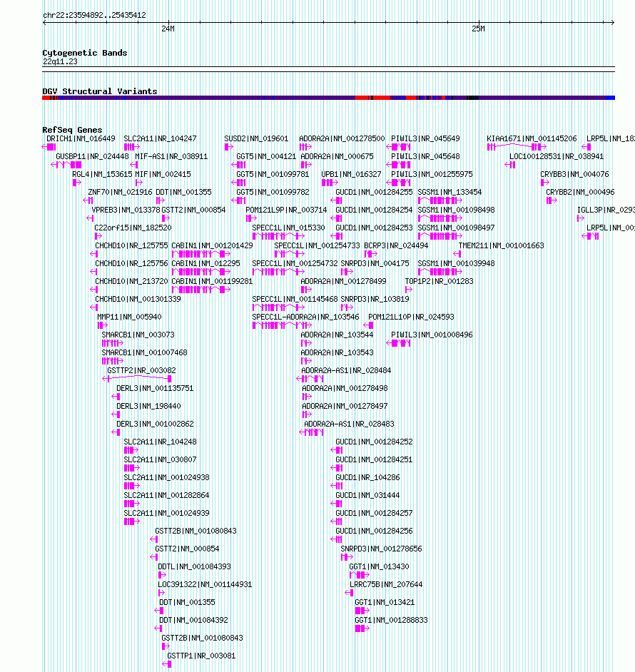This screenshot has width=635, height=672.
Task: Click the 22q11.23 cytogenetic band bar
Action: click(328, 69)
